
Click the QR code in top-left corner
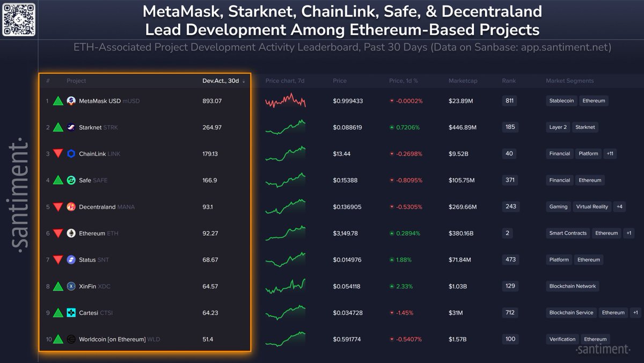pyautogui.click(x=19, y=19)
